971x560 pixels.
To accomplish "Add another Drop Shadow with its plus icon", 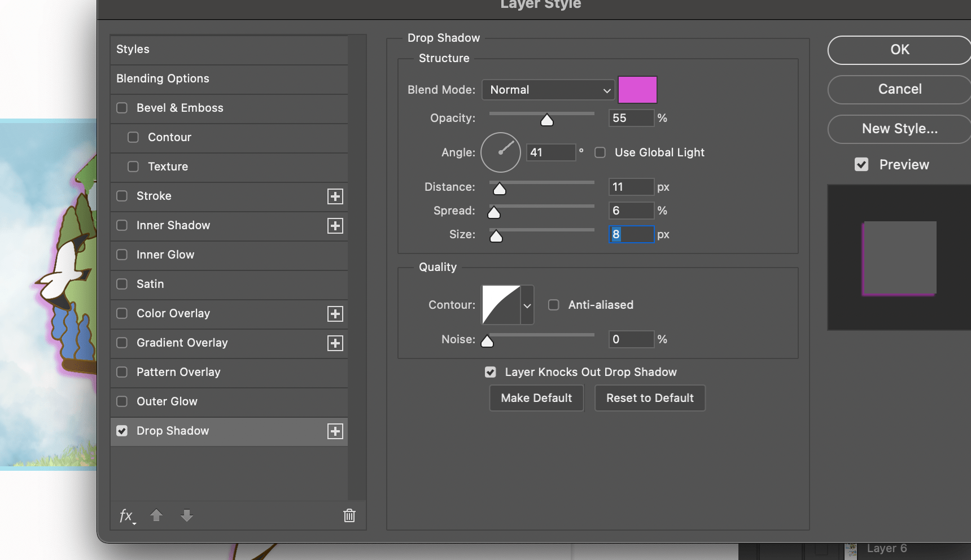I will [x=335, y=431].
